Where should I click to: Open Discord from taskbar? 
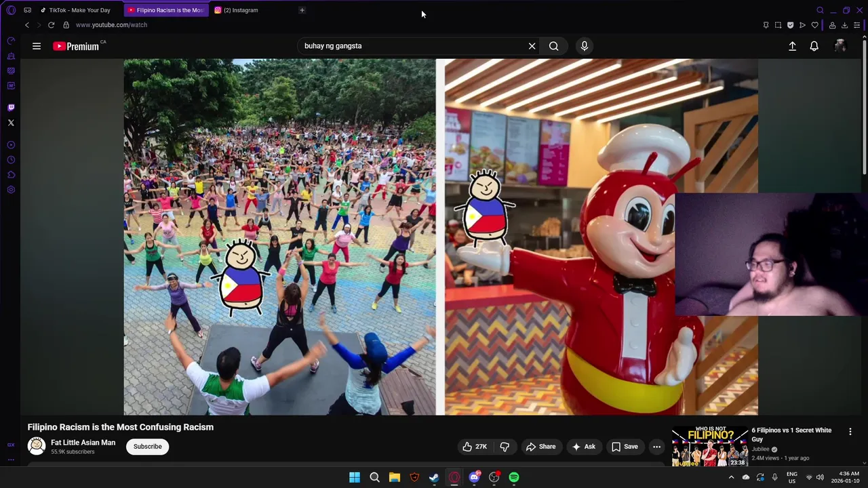(474, 477)
